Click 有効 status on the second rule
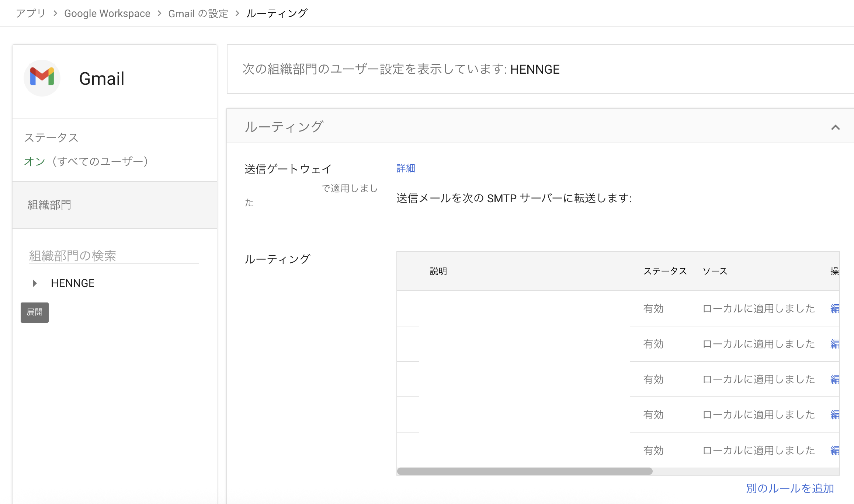 [653, 344]
